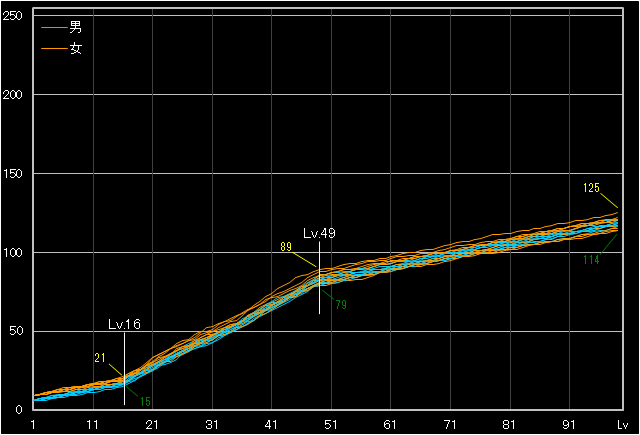Click y-axis label 150
Viewport: 640px width, 435px height.
click(12, 173)
